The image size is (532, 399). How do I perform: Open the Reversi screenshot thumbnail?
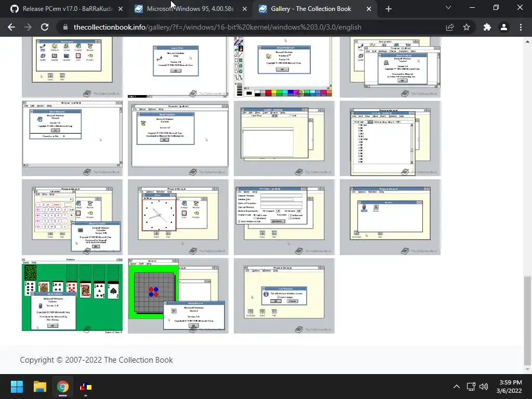[x=178, y=296]
